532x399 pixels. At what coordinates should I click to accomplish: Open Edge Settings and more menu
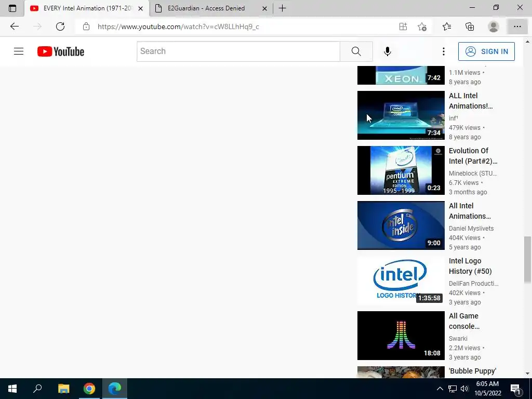(x=517, y=26)
